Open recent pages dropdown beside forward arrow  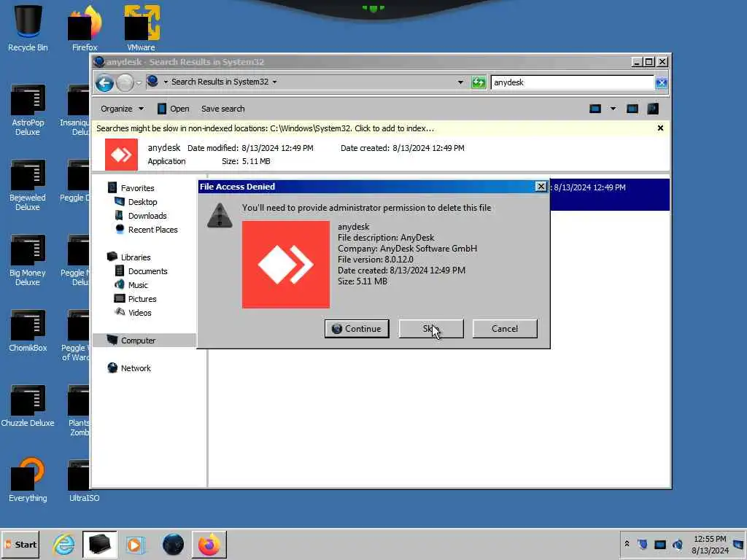click(139, 83)
